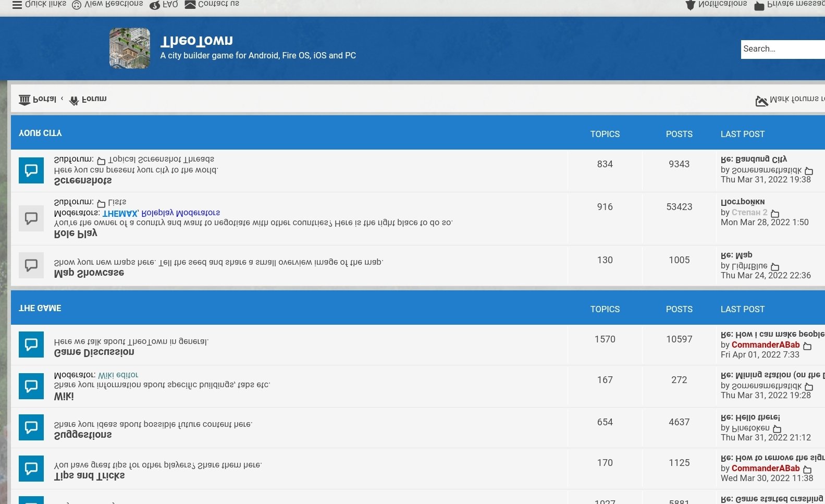Click view latest post icon in Wiki row

tap(809, 387)
